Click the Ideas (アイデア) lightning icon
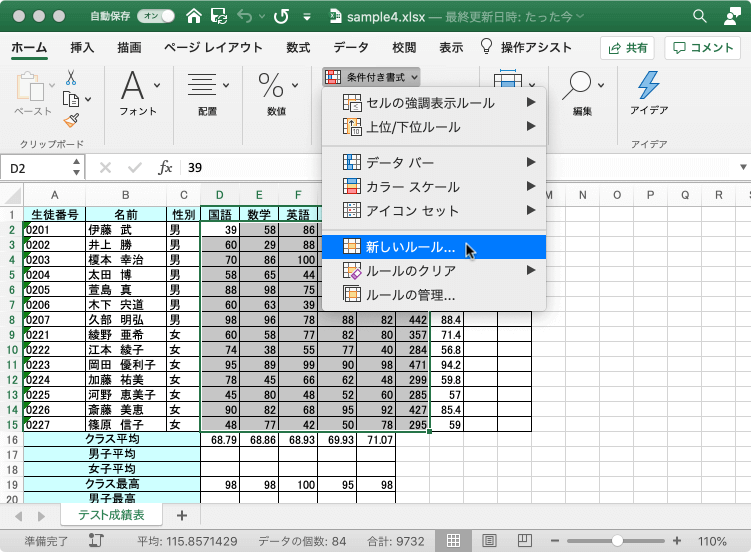The width and height of the screenshot is (751, 552). (648, 85)
